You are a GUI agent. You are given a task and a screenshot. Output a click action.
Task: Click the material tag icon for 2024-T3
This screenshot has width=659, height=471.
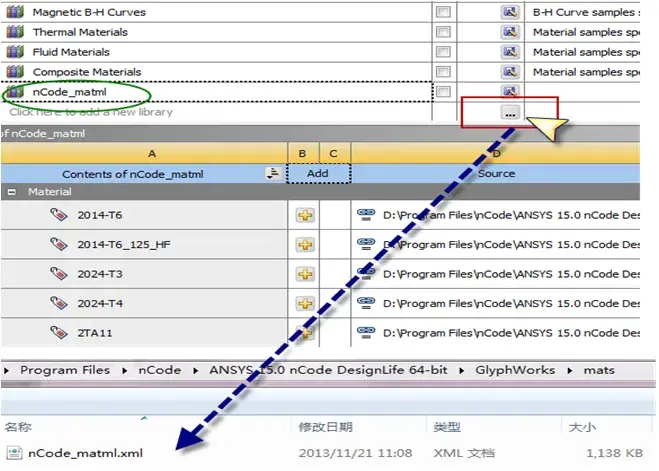tap(59, 273)
